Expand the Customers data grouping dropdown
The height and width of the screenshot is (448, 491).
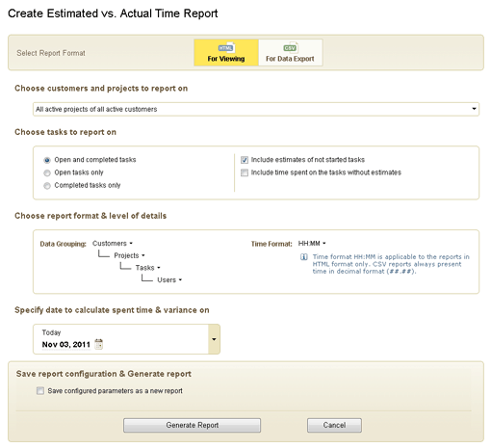coord(113,244)
